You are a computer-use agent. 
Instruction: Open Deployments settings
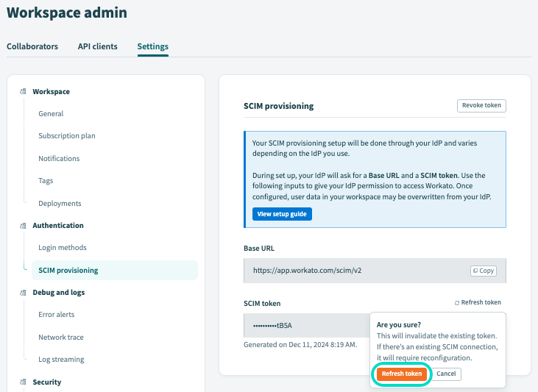point(60,204)
